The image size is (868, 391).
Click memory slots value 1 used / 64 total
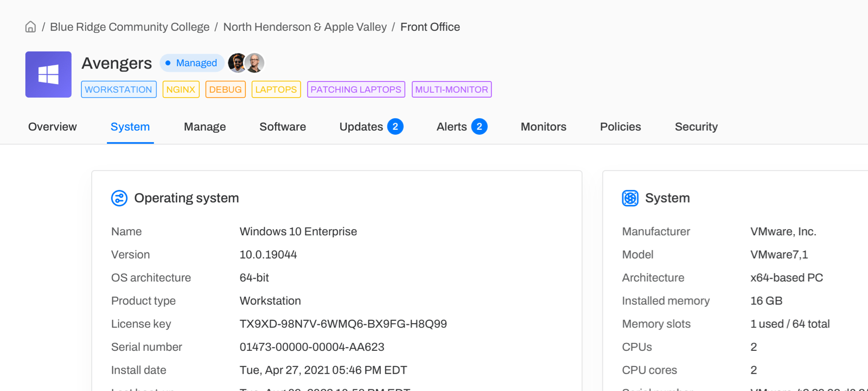coord(790,324)
